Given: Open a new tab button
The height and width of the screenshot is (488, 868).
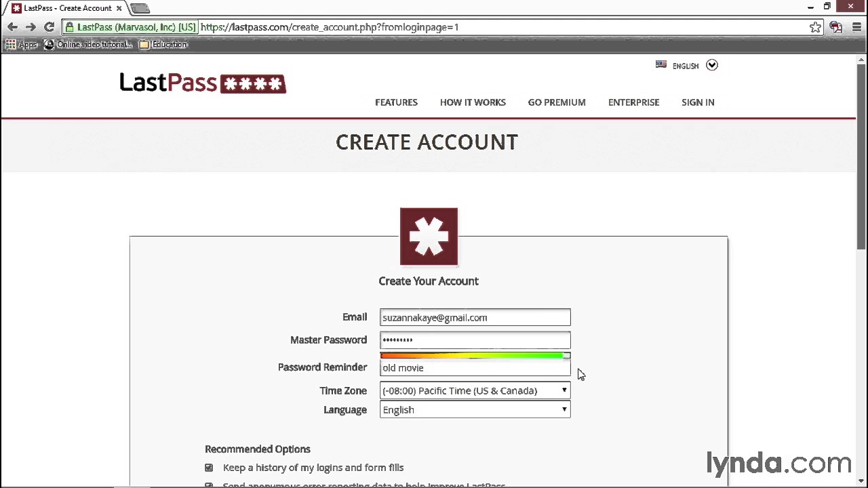Looking at the screenshot, I should (140, 8).
